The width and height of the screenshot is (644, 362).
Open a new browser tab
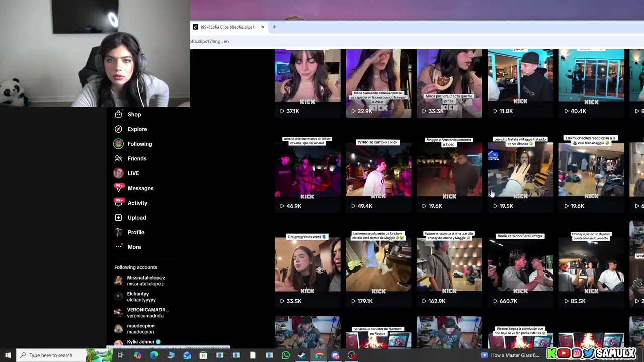274,27
